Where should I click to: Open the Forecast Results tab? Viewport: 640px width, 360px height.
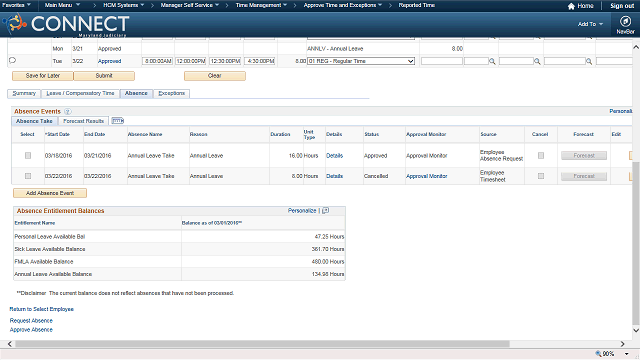(x=83, y=121)
